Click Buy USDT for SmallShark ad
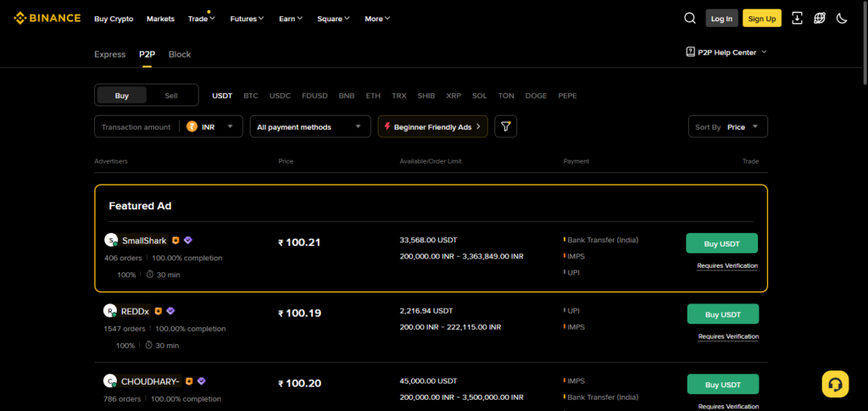The width and height of the screenshot is (868, 411). [x=722, y=243]
